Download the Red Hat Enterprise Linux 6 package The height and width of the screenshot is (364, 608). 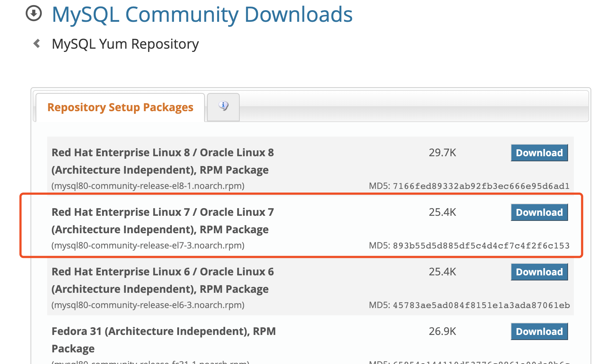click(x=539, y=272)
